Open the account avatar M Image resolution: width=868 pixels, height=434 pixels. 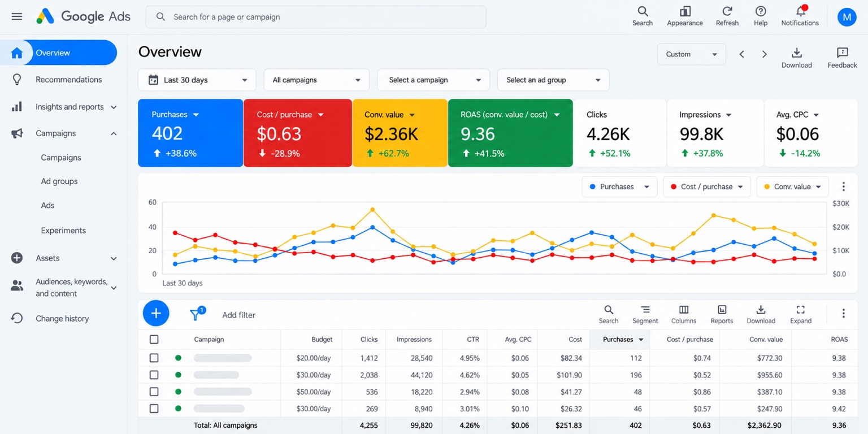pos(847,17)
